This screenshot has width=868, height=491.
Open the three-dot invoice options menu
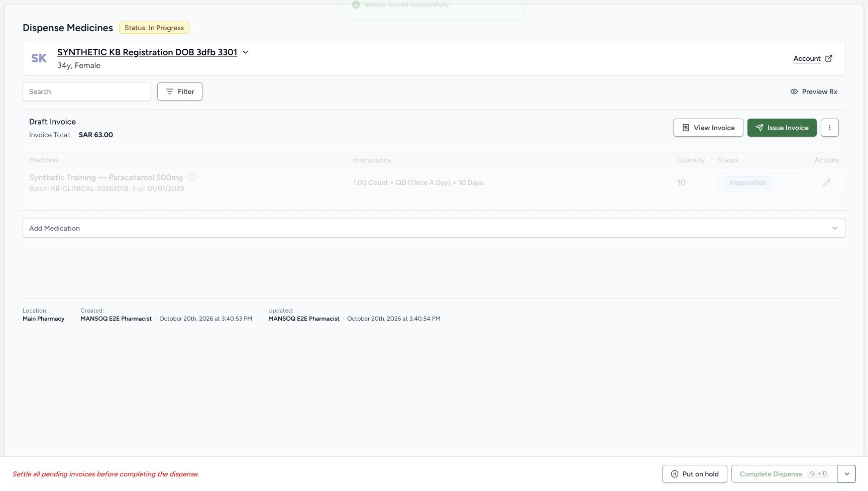[829, 128]
